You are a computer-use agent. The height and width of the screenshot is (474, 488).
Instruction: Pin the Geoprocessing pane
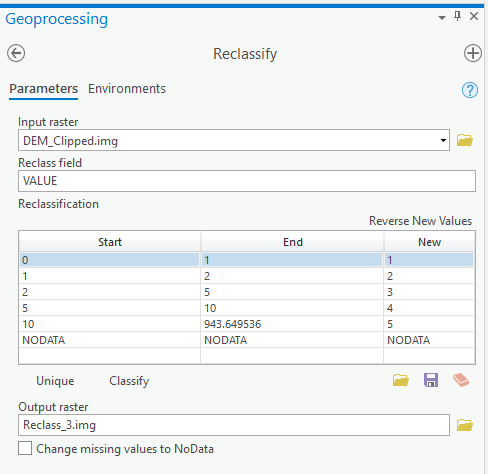pos(458,16)
